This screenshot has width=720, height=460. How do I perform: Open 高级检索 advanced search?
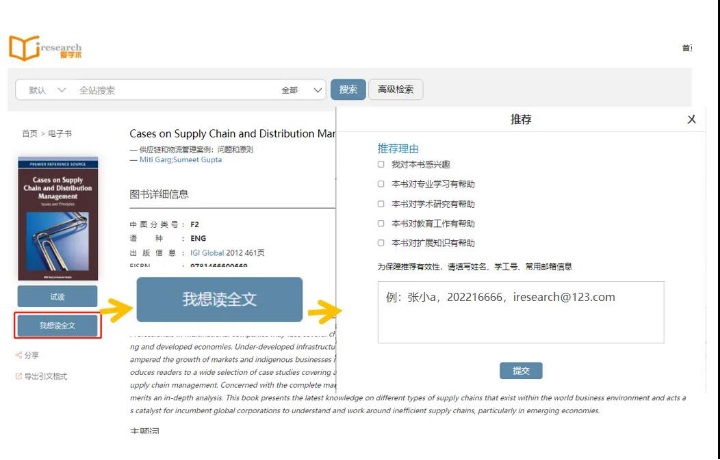click(396, 90)
